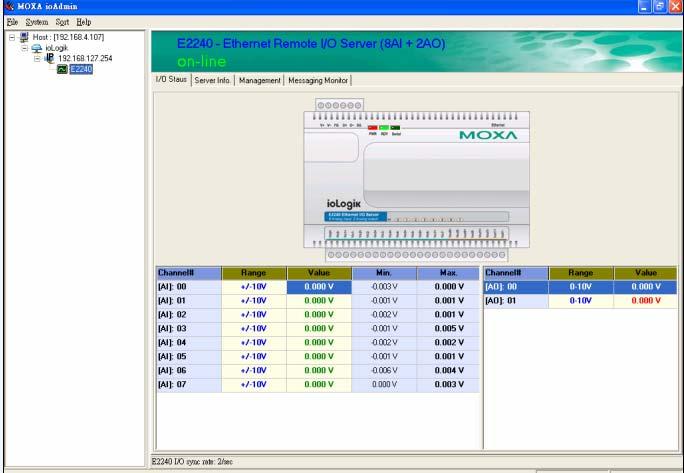This screenshot has height=473, width=684.
Task: Click the green 0.000 V value of AI 05
Action: 319,356
